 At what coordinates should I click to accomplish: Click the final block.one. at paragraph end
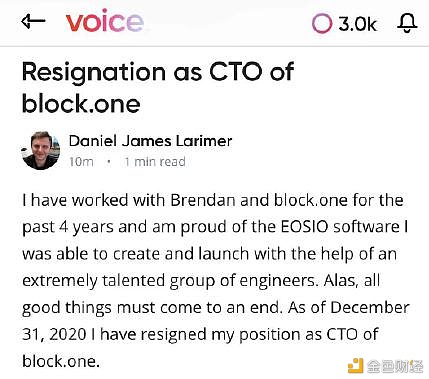(x=61, y=361)
